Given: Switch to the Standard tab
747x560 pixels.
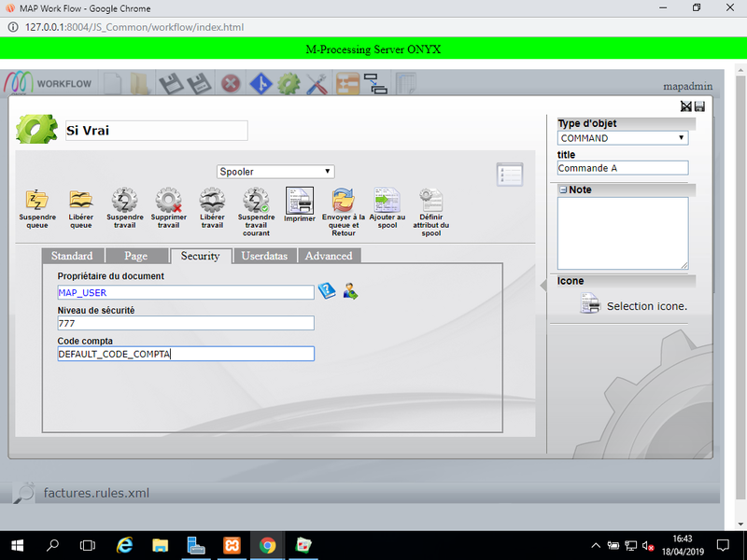Looking at the screenshot, I should (x=72, y=256).
